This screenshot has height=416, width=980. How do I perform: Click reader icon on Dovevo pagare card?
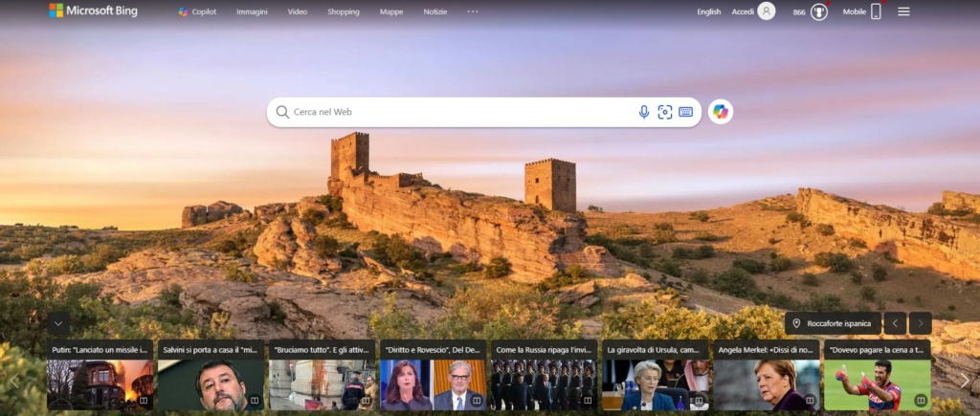[921, 401]
